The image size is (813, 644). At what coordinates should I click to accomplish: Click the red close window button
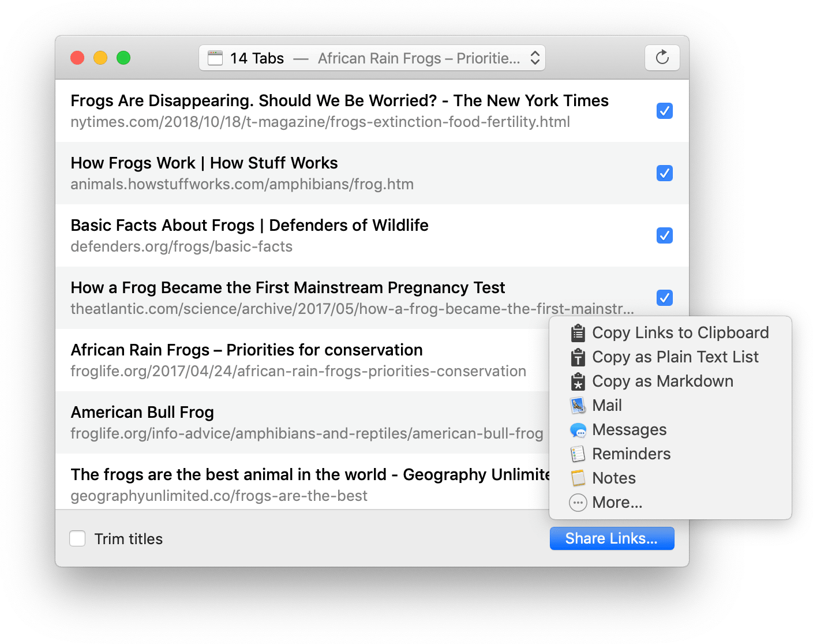77,58
